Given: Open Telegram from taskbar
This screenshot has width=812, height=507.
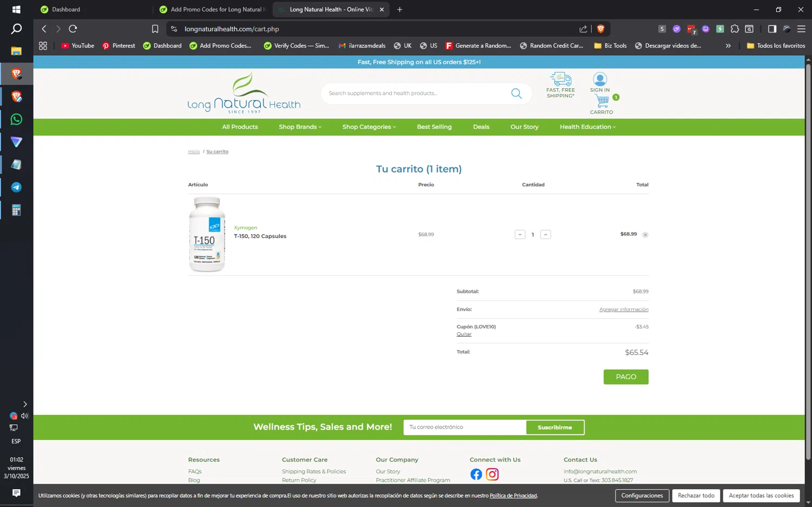Looking at the screenshot, I should (16, 187).
